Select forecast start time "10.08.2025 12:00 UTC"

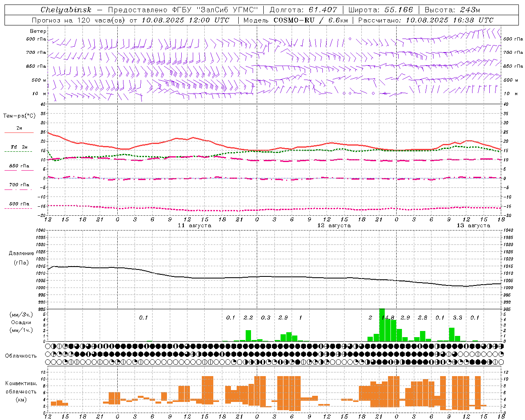[x=185, y=20]
